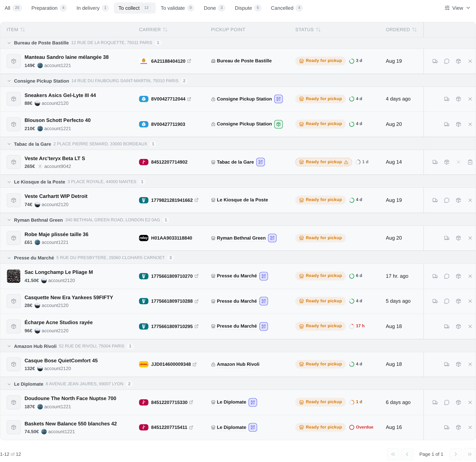Click truck icon in Veste Arc'teryx row
Image resolution: width=476 pixels, height=462 pixels.
pos(435,162)
